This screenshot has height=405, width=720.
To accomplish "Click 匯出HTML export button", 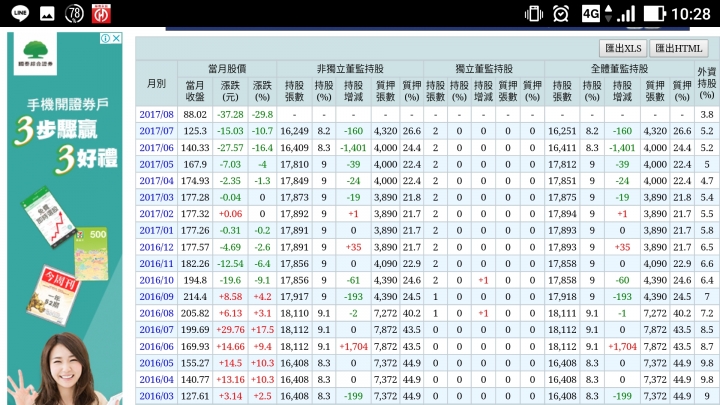I will coord(679,48).
